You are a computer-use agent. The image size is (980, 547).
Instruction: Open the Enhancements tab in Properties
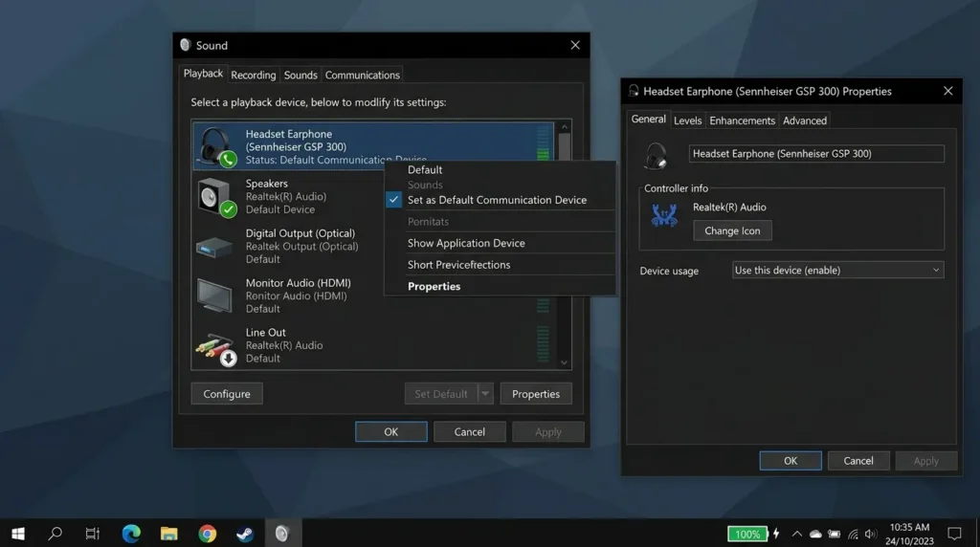click(x=742, y=120)
